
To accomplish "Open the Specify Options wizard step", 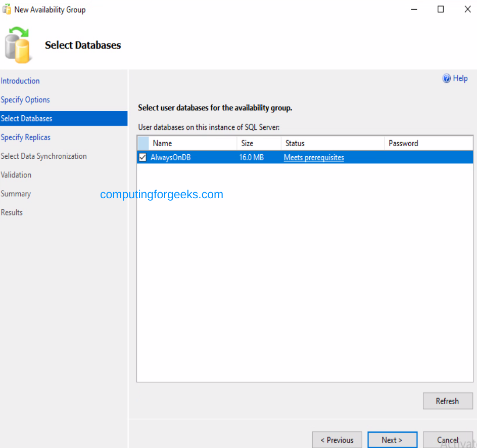I will coord(25,100).
